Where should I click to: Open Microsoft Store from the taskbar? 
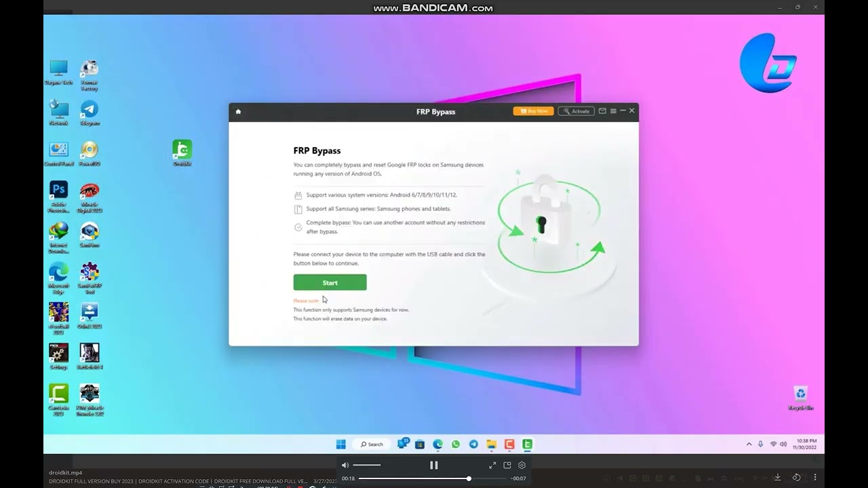(420, 444)
